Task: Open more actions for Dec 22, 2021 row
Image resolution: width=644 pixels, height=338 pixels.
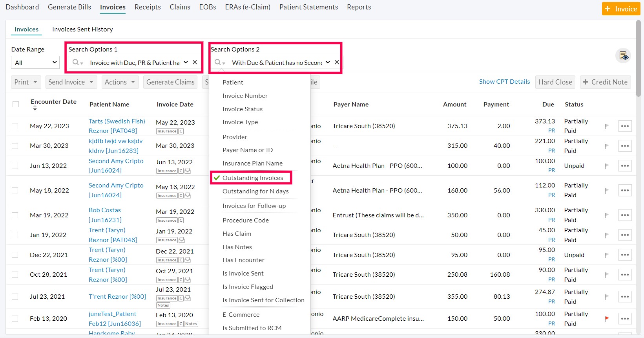Action: click(625, 255)
